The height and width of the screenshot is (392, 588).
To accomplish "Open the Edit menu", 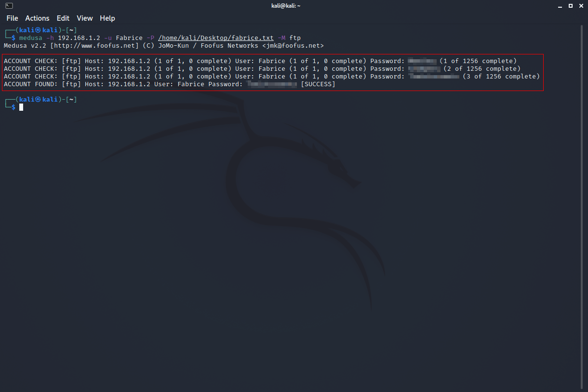I will (x=63, y=18).
